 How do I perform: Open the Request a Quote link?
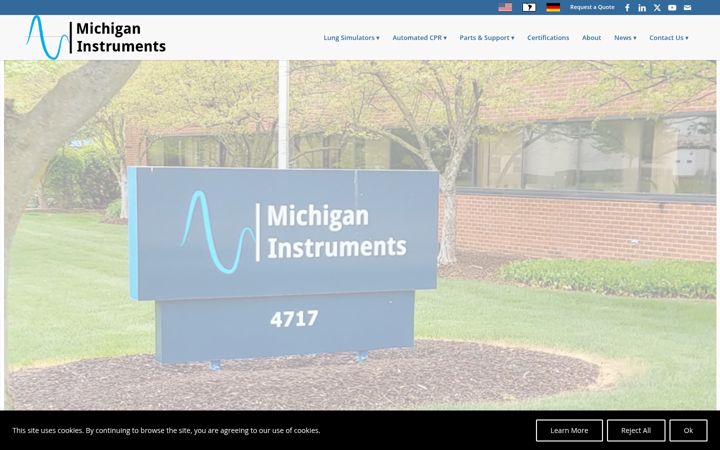tap(592, 7)
